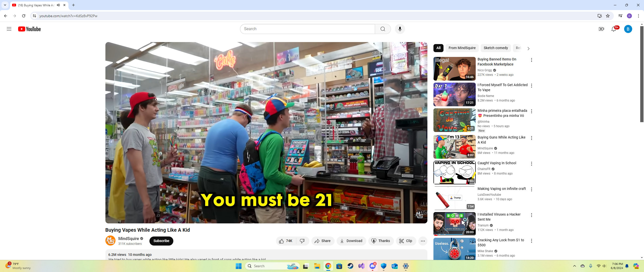Open the Clip scissors button
This screenshot has width=644, height=272.
[406, 241]
